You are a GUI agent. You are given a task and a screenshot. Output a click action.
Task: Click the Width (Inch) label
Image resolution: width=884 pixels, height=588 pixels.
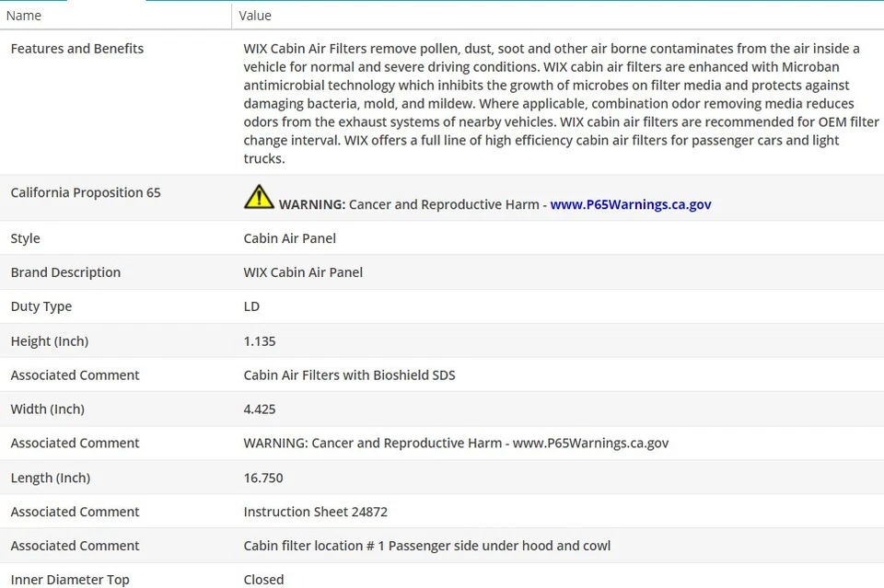(48, 409)
